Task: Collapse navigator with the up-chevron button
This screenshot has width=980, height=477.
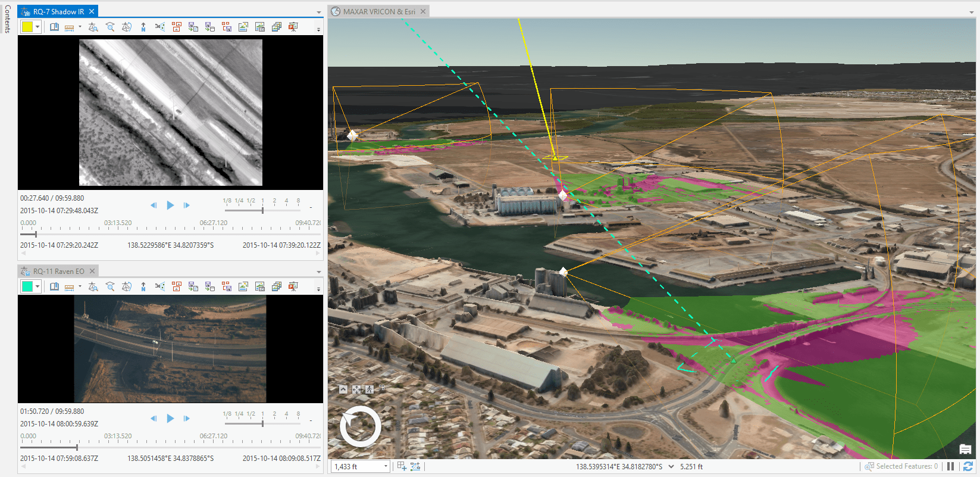Action: pos(343,389)
